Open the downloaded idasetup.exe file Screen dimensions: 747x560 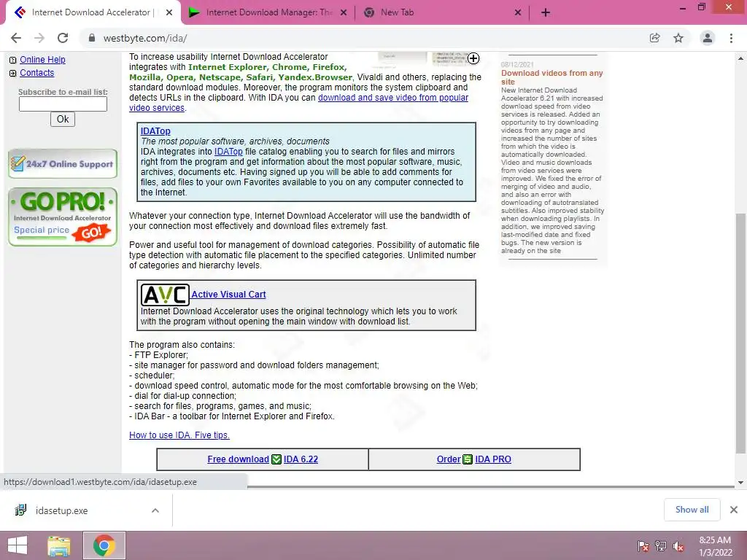pos(61,510)
